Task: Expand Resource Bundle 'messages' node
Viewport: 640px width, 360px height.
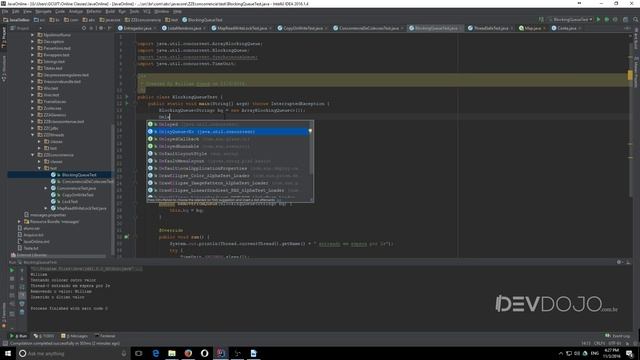Action: click(x=19, y=222)
